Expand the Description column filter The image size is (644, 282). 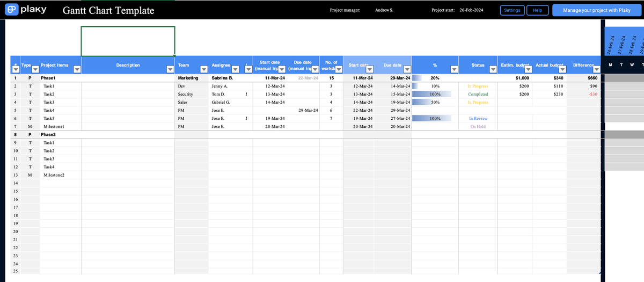point(170,69)
